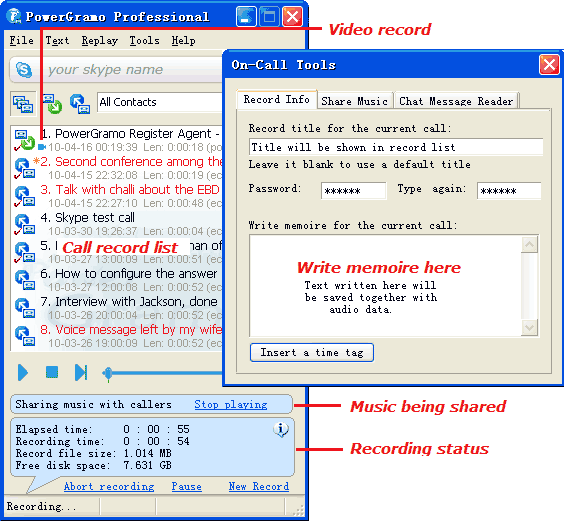
Task: Click the video record camera icon on record 1
Action: (42, 147)
